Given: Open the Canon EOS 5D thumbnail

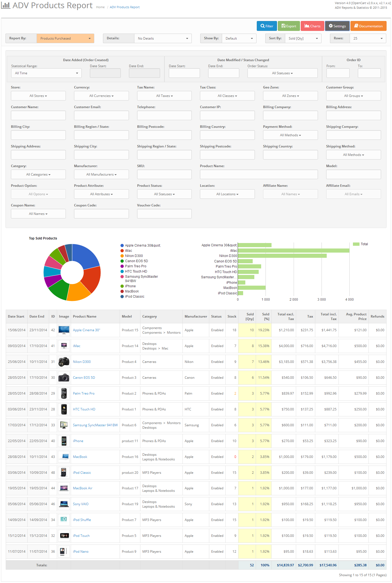Looking at the screenshot, I should [64, 377].
